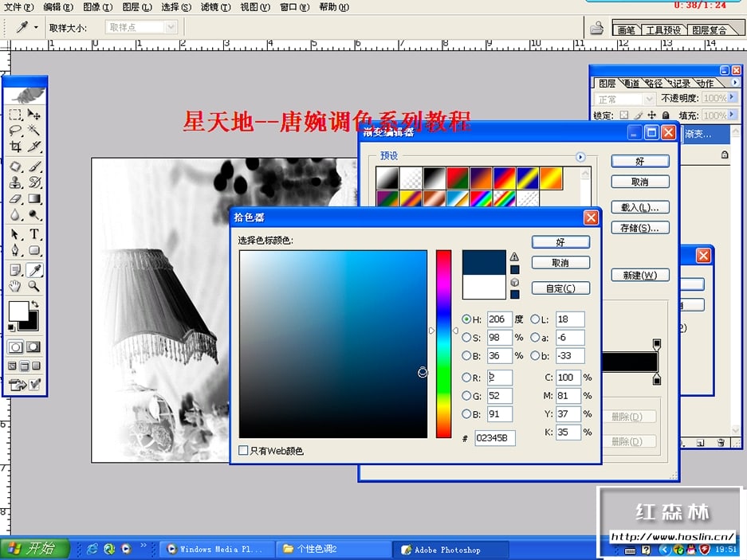Expand the 填充 fill slider arrow
This screenshot has height=560, width=747.
click(x=732, y=116)
